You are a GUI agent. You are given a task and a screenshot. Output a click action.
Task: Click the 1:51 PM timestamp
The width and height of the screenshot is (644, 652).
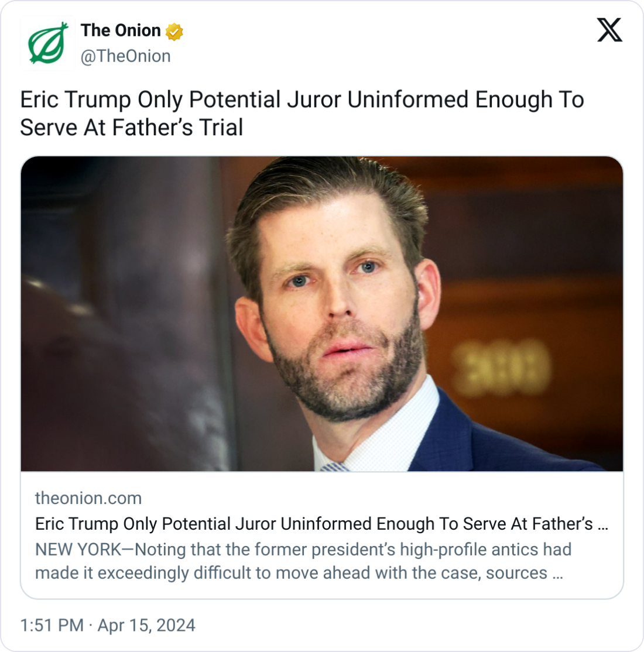(x=52, y=625)
